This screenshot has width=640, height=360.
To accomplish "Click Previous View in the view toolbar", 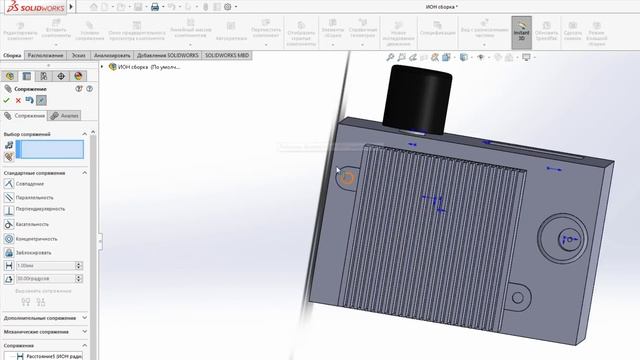I will 413,58.
